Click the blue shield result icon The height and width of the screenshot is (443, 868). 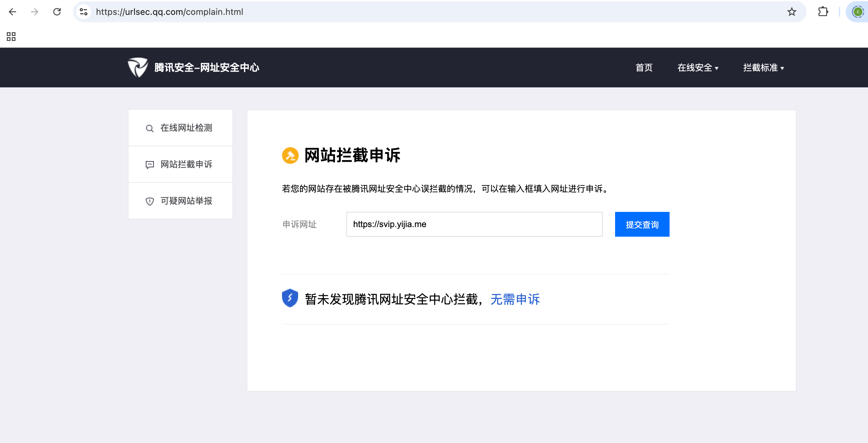pyautogui.click(x=290, y=298)
